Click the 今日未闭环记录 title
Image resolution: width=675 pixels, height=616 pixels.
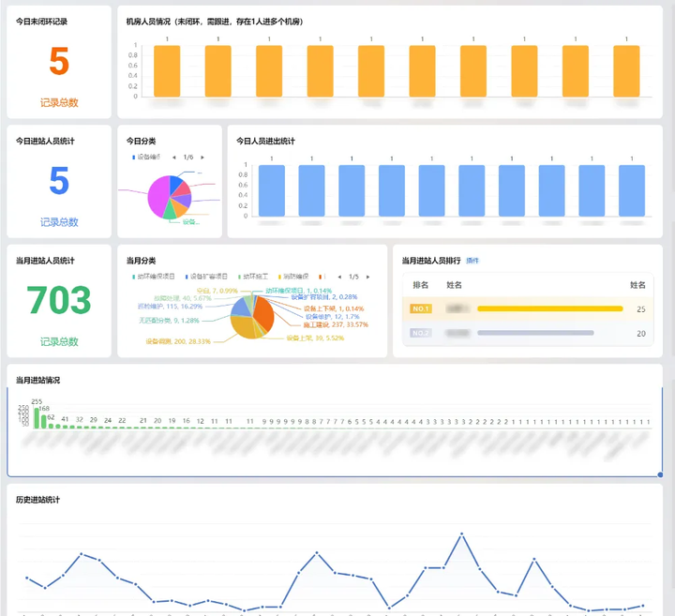[42, 22]
